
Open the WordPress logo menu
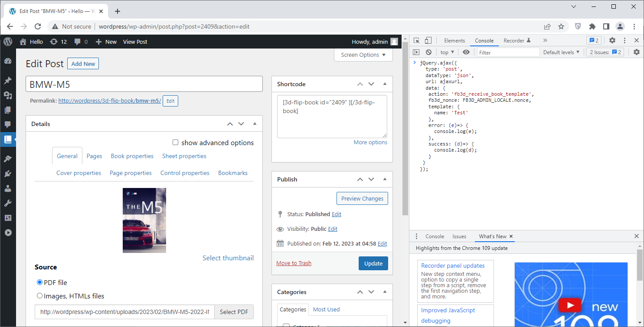[8, 42]
